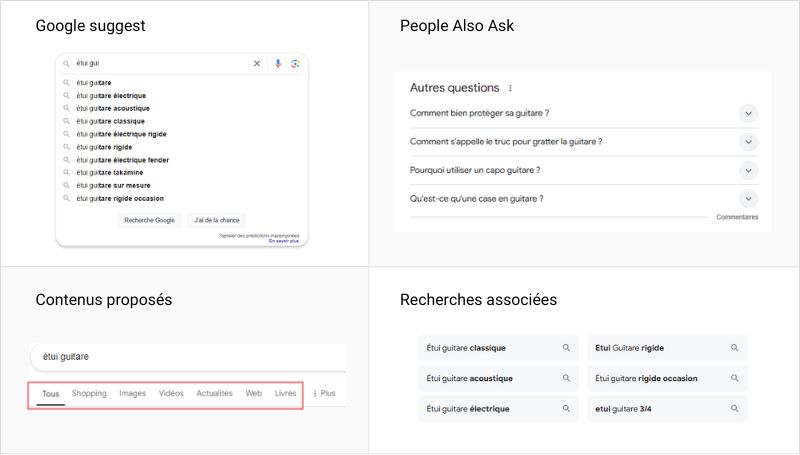Viewport: 800px width, 455px height.
Task: Click magnifier icon beside 'étui guitare' suggestion
Action: tap(66, 83)
